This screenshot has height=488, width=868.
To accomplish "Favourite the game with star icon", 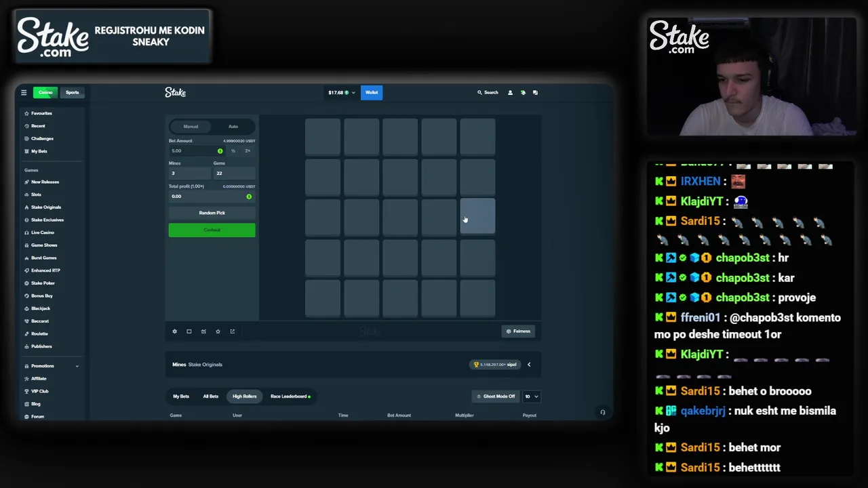I will 218,331.
